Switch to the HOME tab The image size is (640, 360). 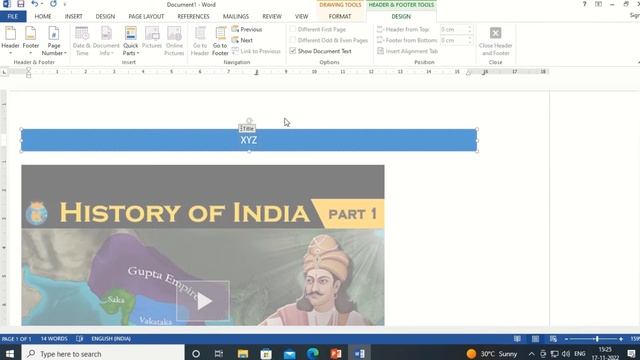tap(43, 16)
